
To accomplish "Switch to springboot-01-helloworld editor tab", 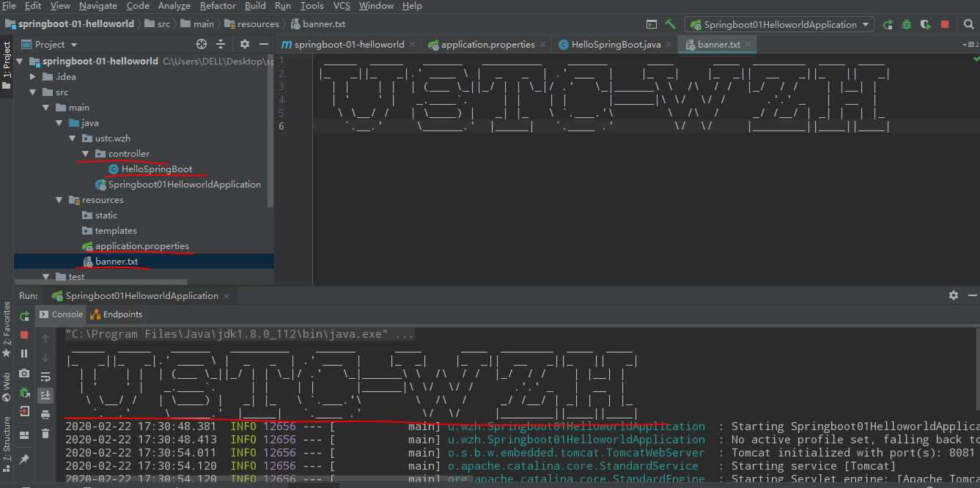I will pyautogui.click(x=350, y=45).
